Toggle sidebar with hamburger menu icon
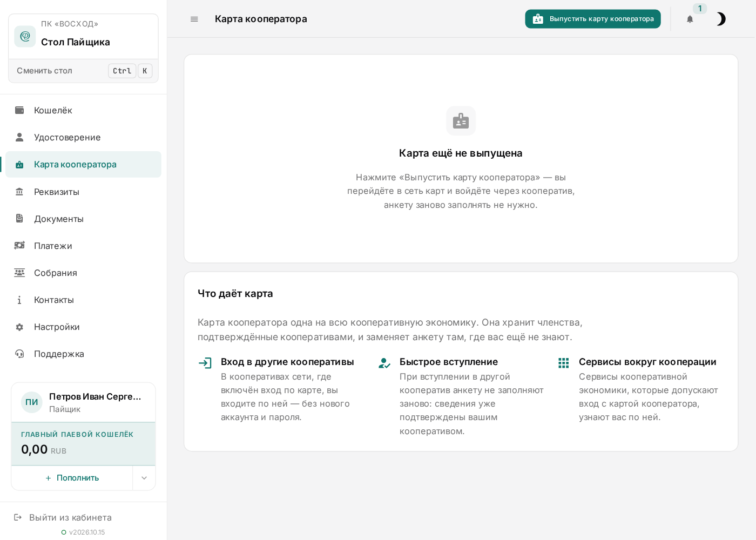The width and height of the screenshot is (756, 540). tap(194, 19)
